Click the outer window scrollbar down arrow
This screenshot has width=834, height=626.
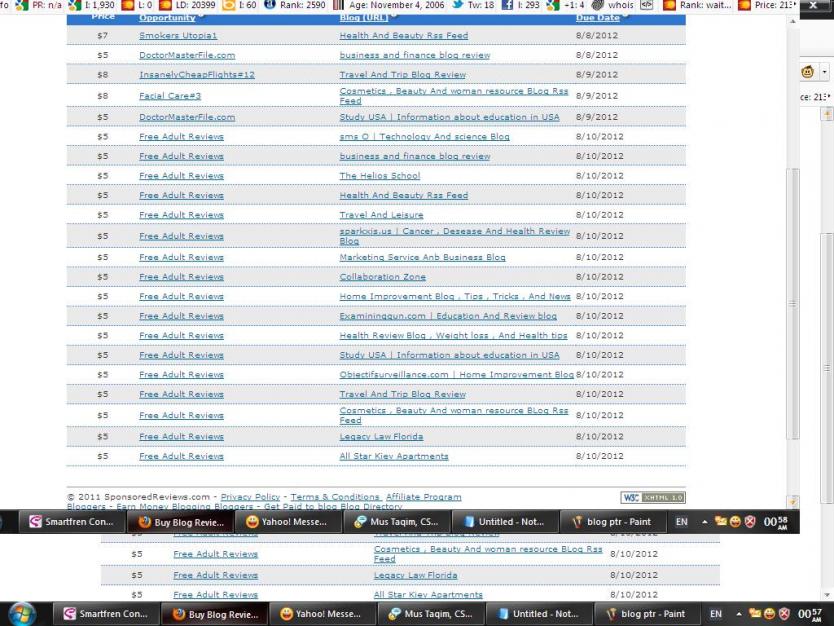[827, 595]
